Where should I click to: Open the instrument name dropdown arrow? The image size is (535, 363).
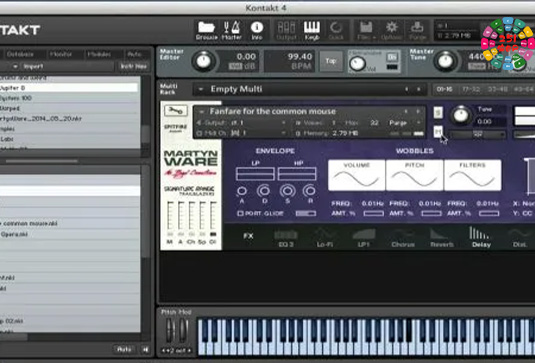pos(201,112)
